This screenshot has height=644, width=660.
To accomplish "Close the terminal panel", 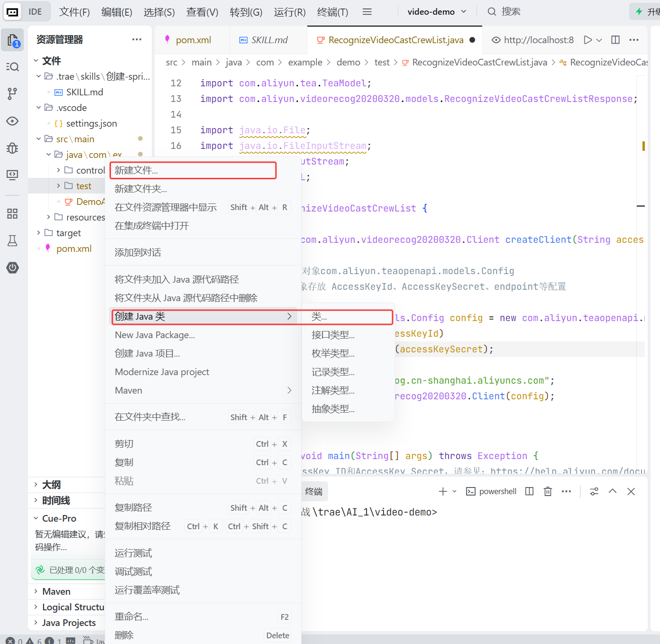I will (x=631, y=491).
